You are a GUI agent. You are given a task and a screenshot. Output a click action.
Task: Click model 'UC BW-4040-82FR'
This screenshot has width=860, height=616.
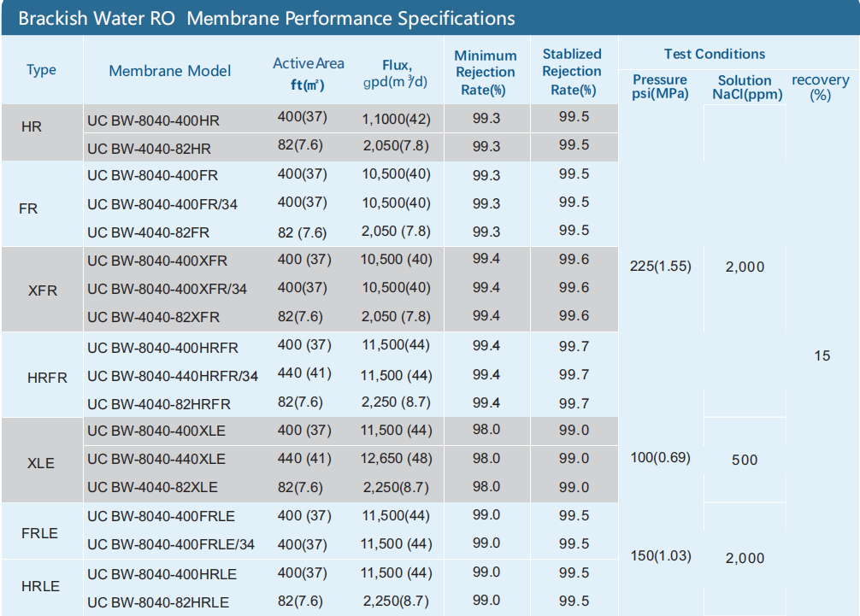(148, 233)
